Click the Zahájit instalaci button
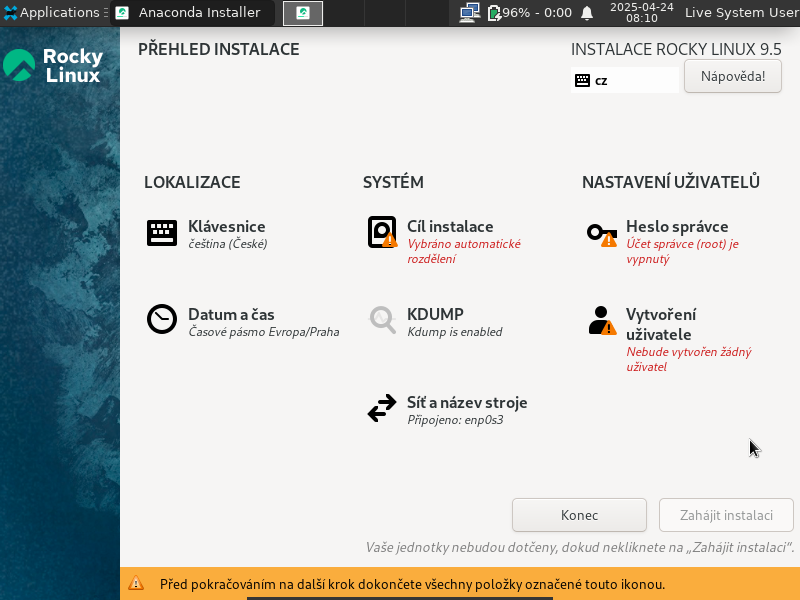Screen dimensions: 800x600 click(726, 515)
